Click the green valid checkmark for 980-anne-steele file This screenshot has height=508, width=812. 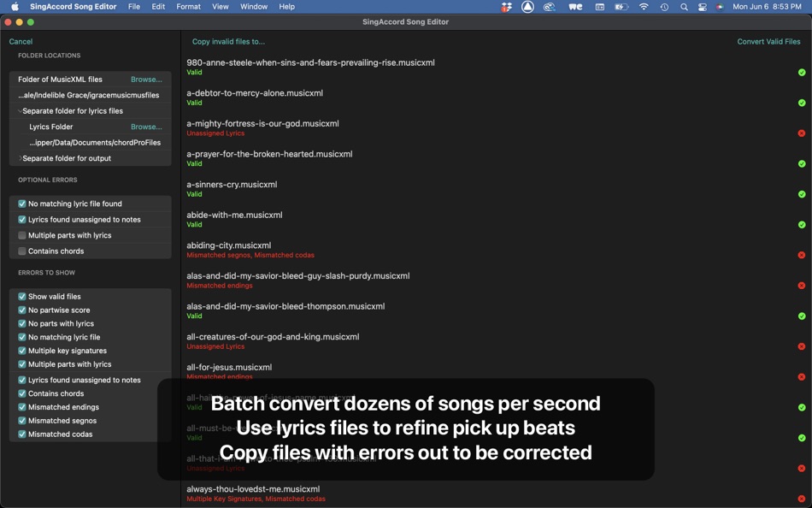click(x=802, y=73)
